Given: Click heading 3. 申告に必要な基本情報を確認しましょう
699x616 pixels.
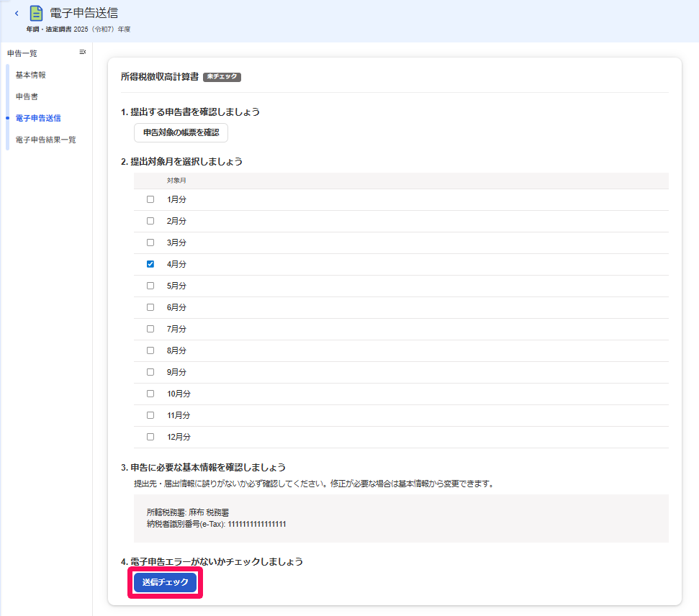Looking at the screenshot, I should pyautogui.click(x=203, y=467).
